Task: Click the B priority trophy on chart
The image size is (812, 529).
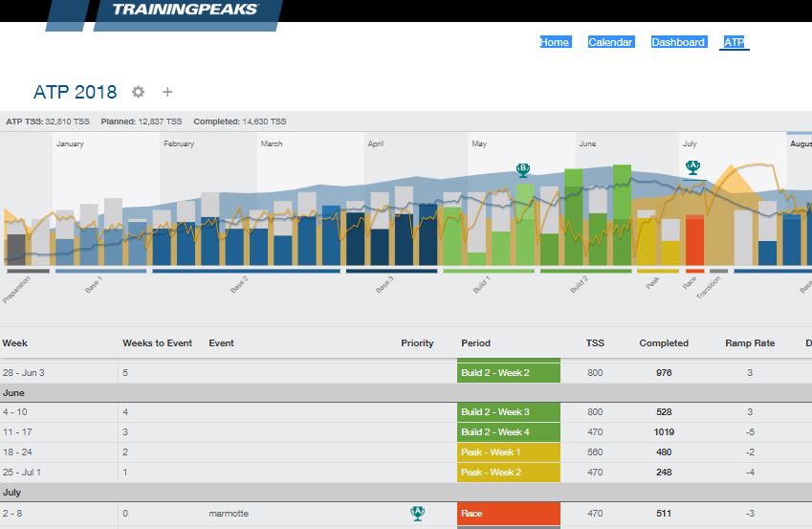Action: tap(522, 169)
